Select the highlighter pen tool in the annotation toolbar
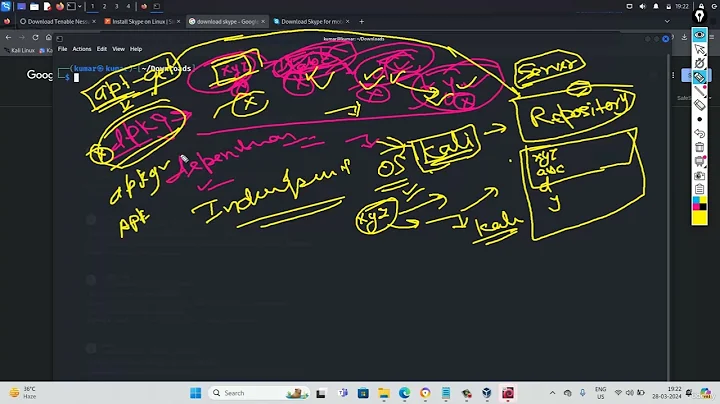This screenshot has height=404, width=720. [x=699, y=77]
